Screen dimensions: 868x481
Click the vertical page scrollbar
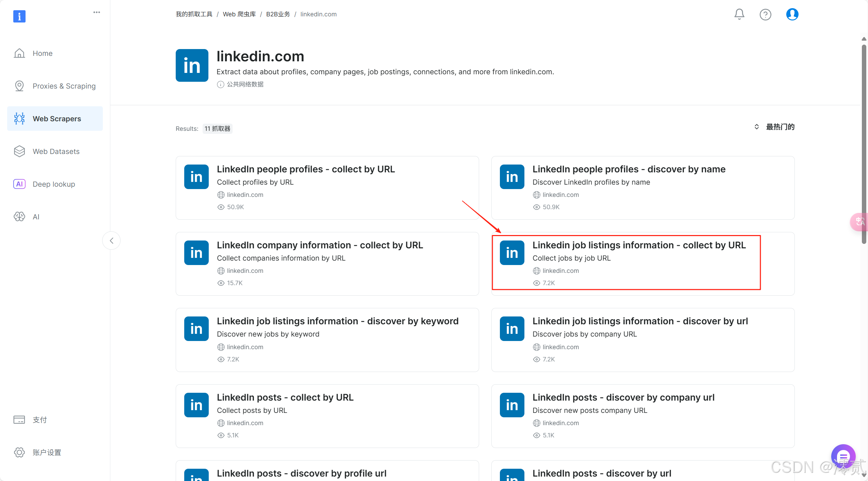coord(864,143)
